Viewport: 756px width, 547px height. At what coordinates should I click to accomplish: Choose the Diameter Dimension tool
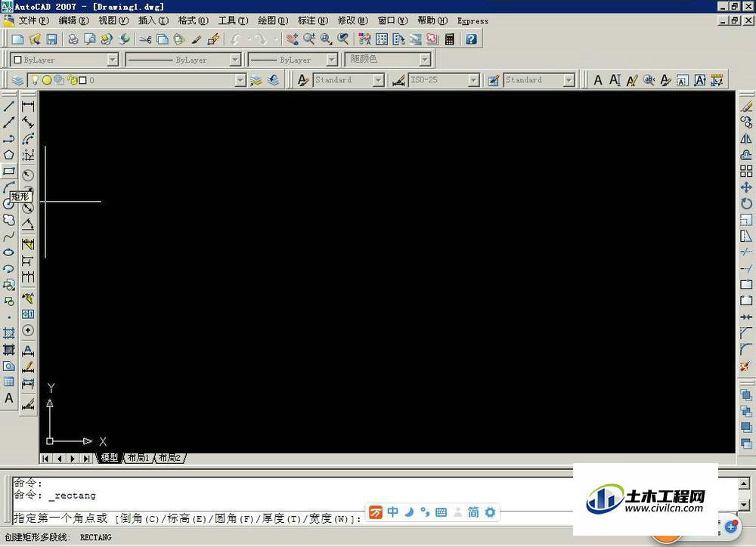point(28,207)
